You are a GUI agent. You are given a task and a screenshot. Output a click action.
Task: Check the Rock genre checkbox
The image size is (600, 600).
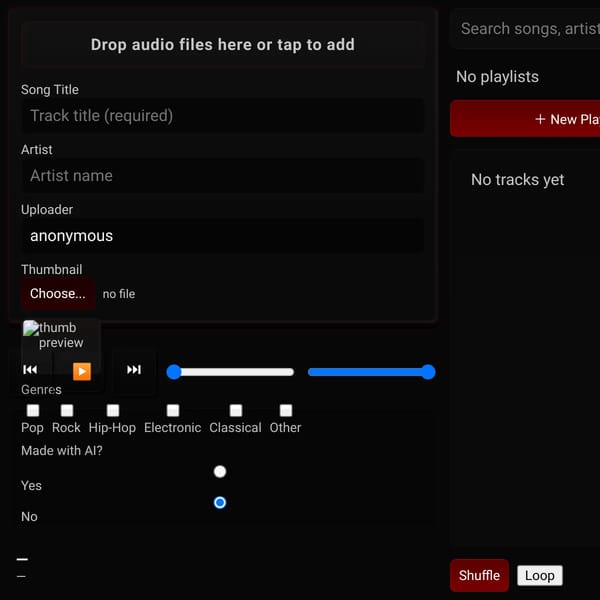click(x=67, y=411)
